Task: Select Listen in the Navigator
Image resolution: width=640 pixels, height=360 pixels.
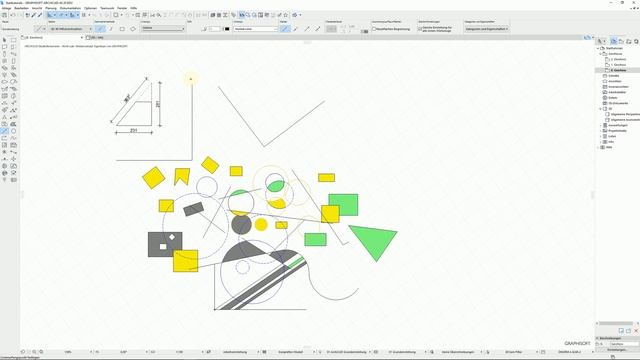Action: pos(612,136)
